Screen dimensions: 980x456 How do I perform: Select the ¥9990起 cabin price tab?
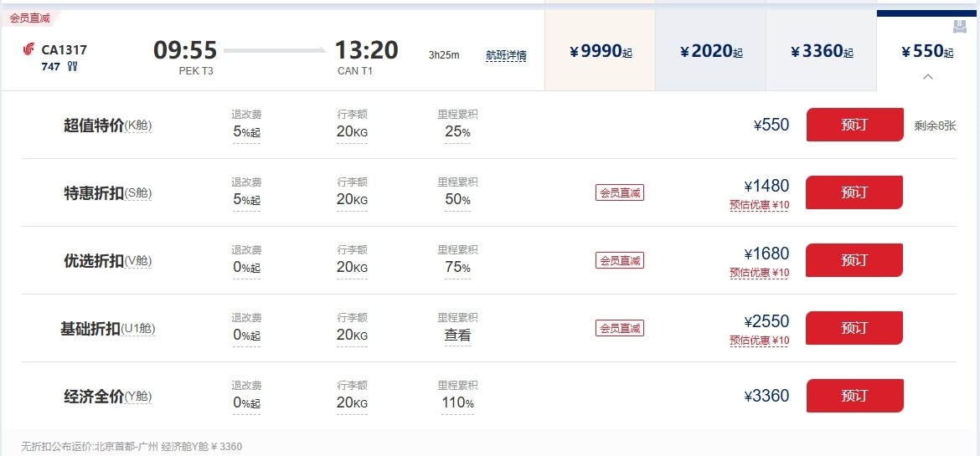pyautogui.click(x=600, y=52)
